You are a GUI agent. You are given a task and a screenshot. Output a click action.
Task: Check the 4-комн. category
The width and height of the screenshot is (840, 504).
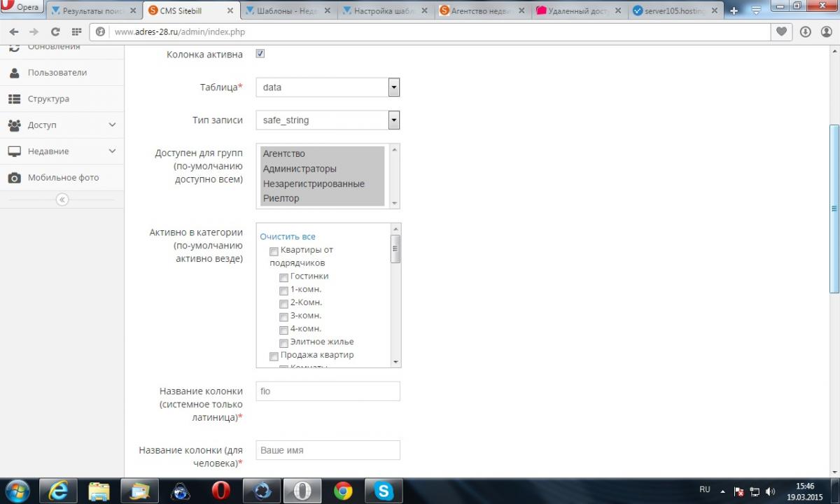[x=283, y=330]
